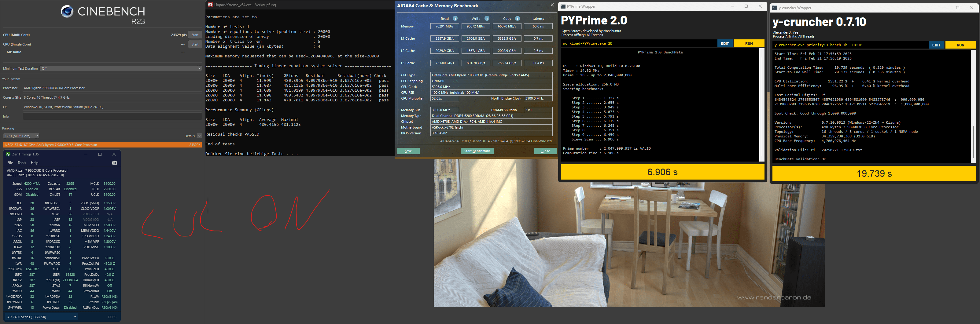The height and width of the screenshot is (324, 980).
Task: Open the Tools menu in ZenTimings
Action: (22, 162)
